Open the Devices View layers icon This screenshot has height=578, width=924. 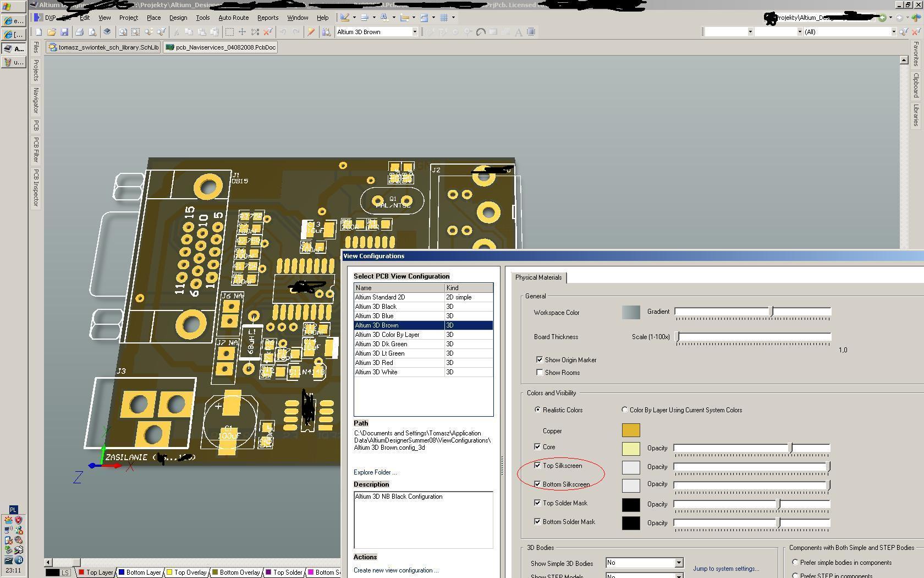107,32
